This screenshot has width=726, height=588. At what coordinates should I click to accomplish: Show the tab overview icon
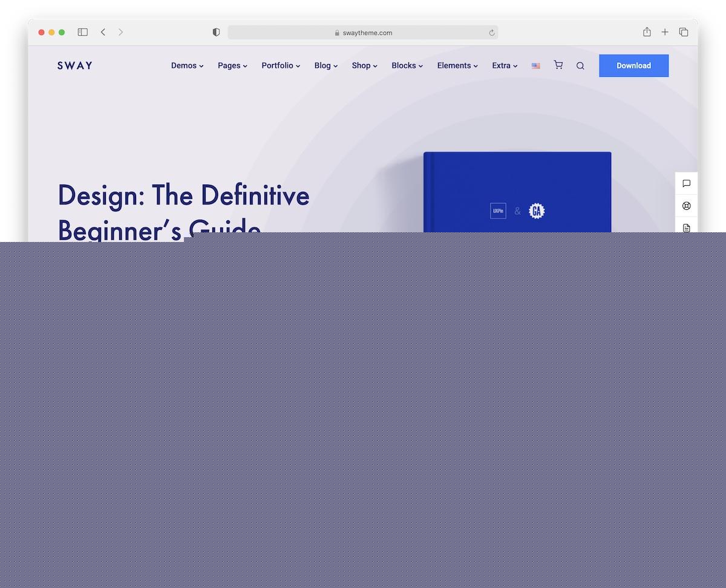coord(684,32)
